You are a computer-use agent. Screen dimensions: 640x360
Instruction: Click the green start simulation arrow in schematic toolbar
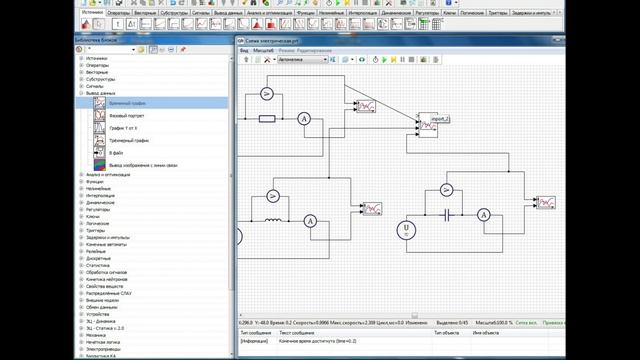pyautogui.click(x=384, y=60)
